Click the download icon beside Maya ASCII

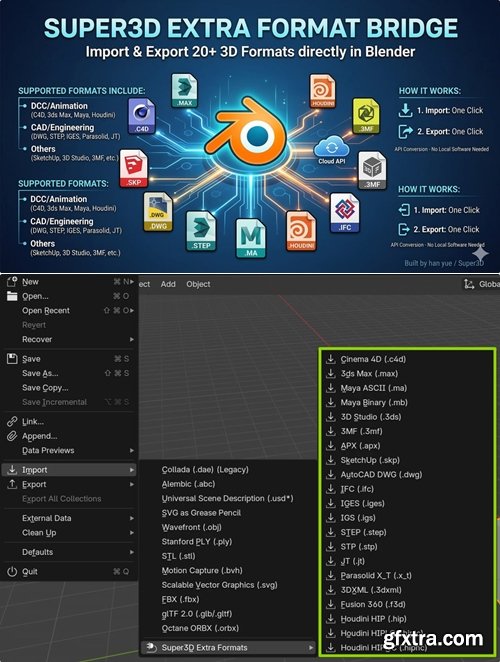pyautogui.click(x=330, y=388)
